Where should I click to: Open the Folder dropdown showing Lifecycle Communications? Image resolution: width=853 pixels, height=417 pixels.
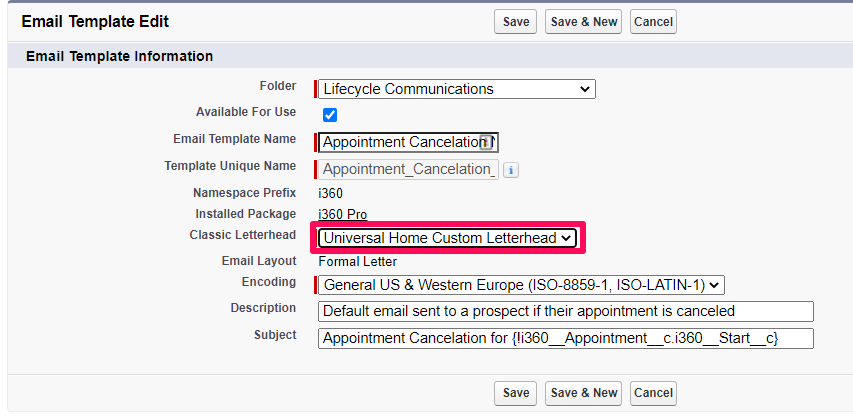(x=457, y=89)
